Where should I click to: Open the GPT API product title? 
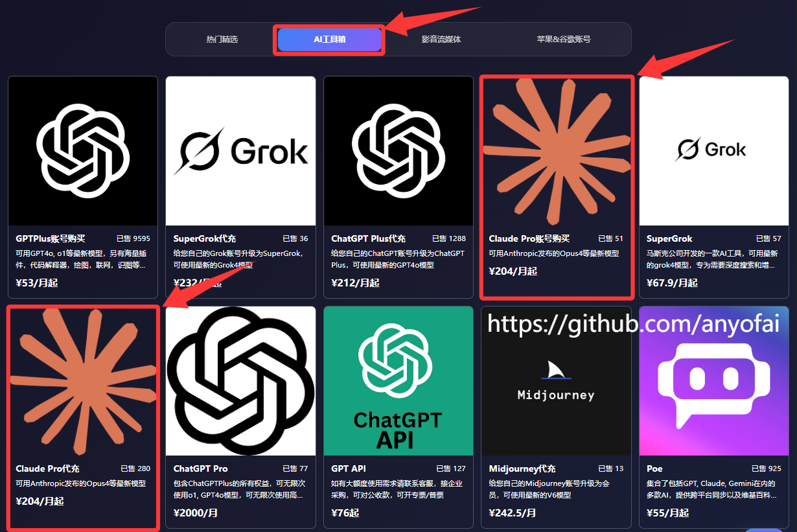click(349, 468)
